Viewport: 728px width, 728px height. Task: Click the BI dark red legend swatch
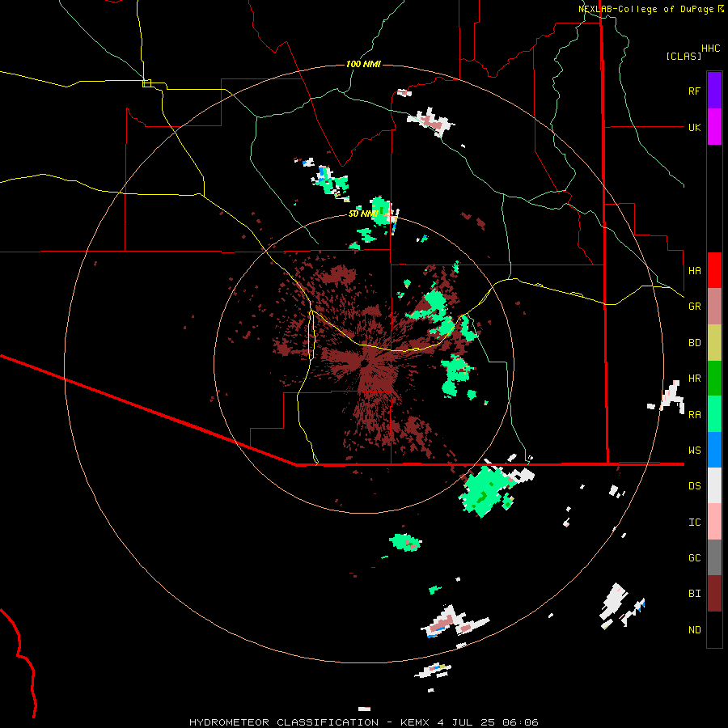coord(714,594)
